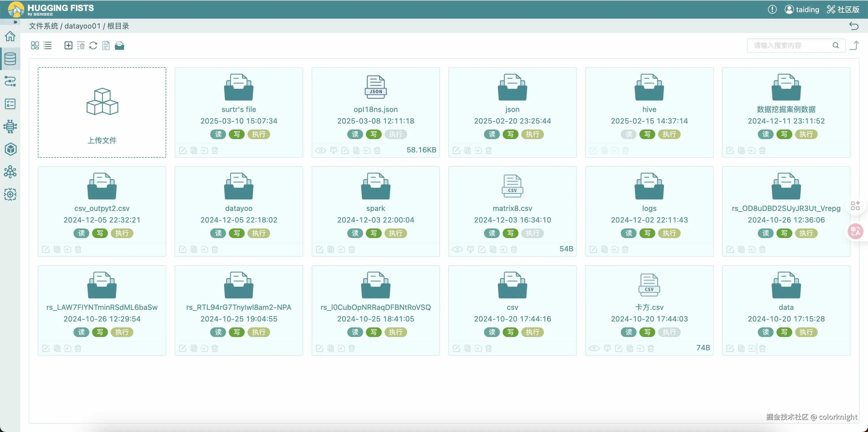Toggle execute permission on opl18ns.json
Screen dimensions: 868x432
tap(395, 134)
